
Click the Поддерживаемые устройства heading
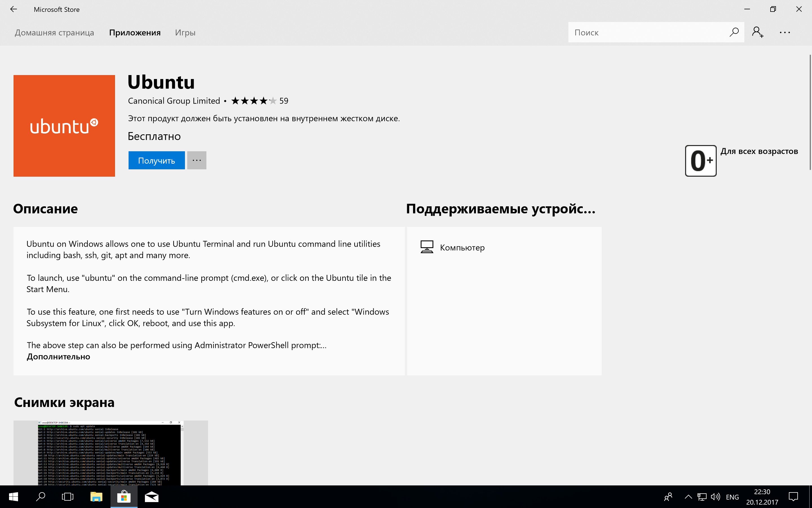click(501, 209)
